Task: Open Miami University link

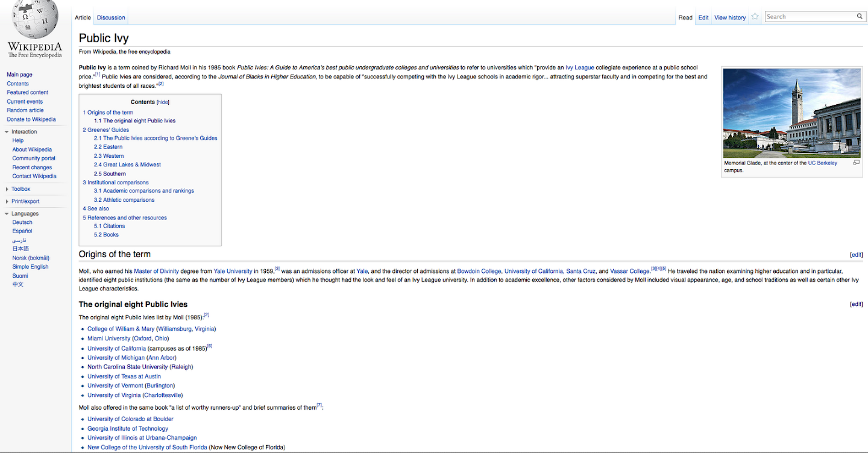Action: click(x=109, y=339)
